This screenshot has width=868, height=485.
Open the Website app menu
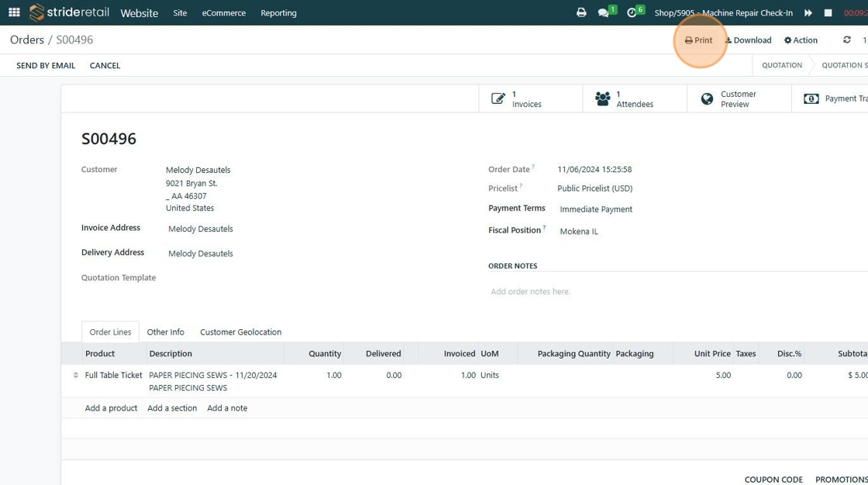(139, 12)
